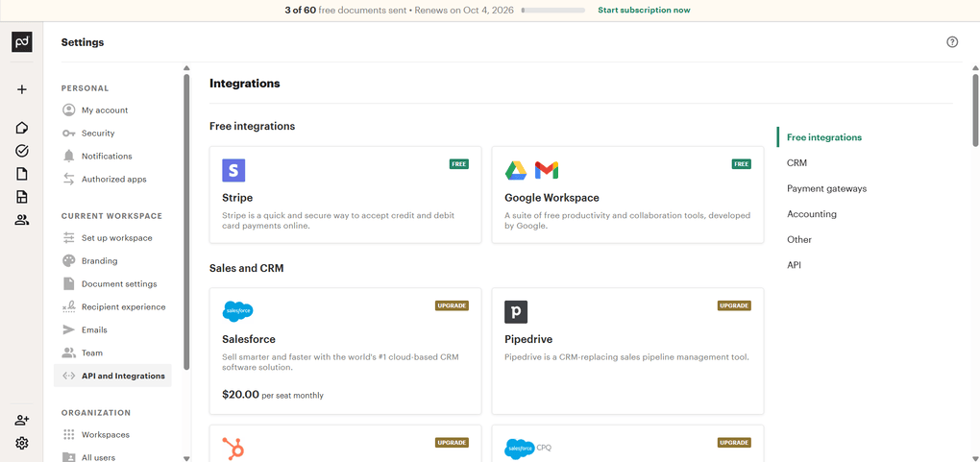
Task: Open Security settings
Action: pyautogui.click(x=98, y=134)
